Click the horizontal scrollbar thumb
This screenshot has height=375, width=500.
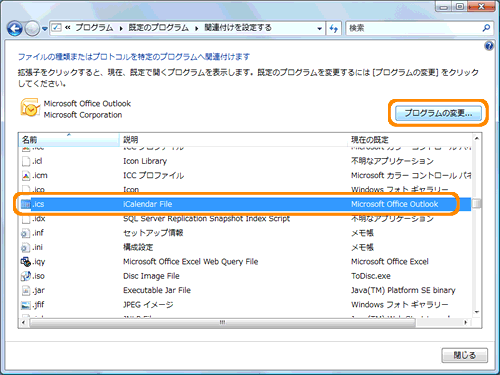pos(222,322)
